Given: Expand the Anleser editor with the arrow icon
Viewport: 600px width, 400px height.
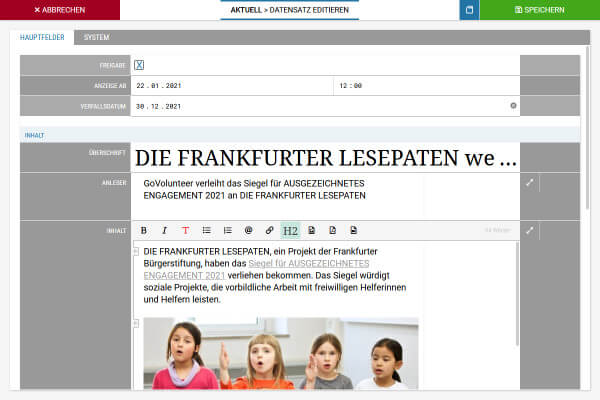Looking at the screenshot, I should pyautogui.click(x=530, y=183).
